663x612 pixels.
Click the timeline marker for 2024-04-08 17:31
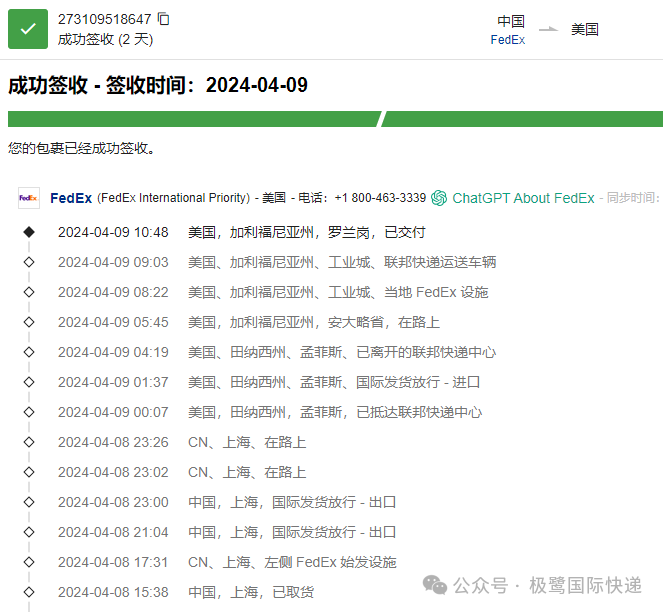tap(29, 562)
